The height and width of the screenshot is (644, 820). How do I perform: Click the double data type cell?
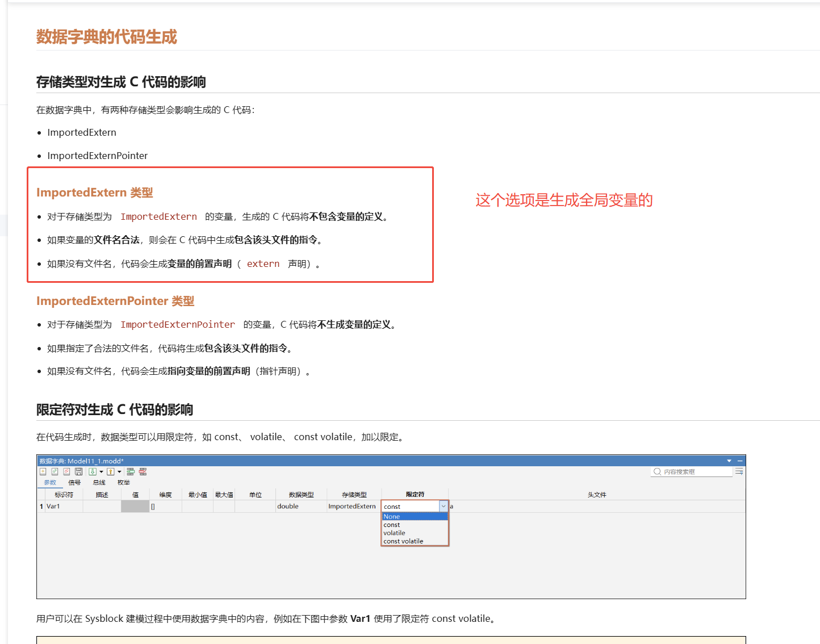coord(301,506)
